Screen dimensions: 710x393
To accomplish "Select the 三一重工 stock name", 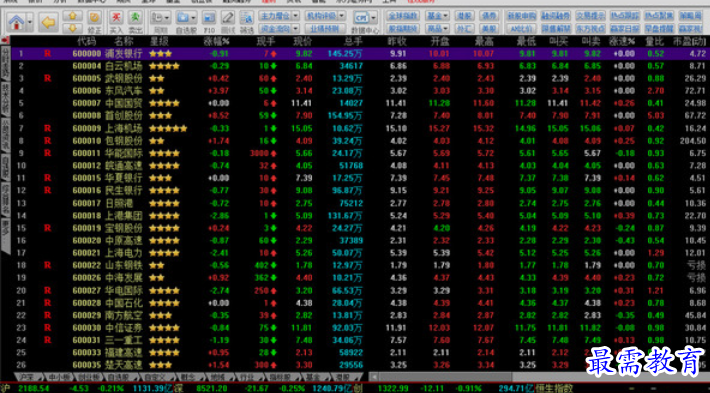I will [x=124, y=340].
